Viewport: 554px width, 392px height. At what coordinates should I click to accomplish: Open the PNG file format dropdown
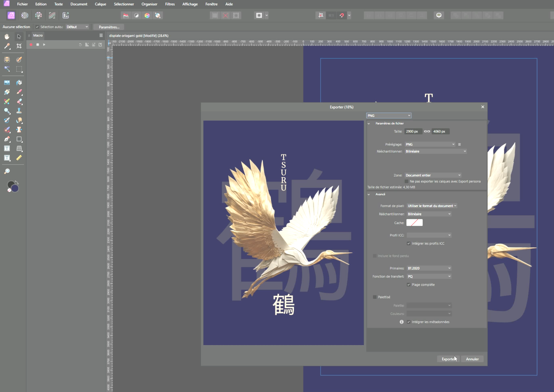[389, 116]
